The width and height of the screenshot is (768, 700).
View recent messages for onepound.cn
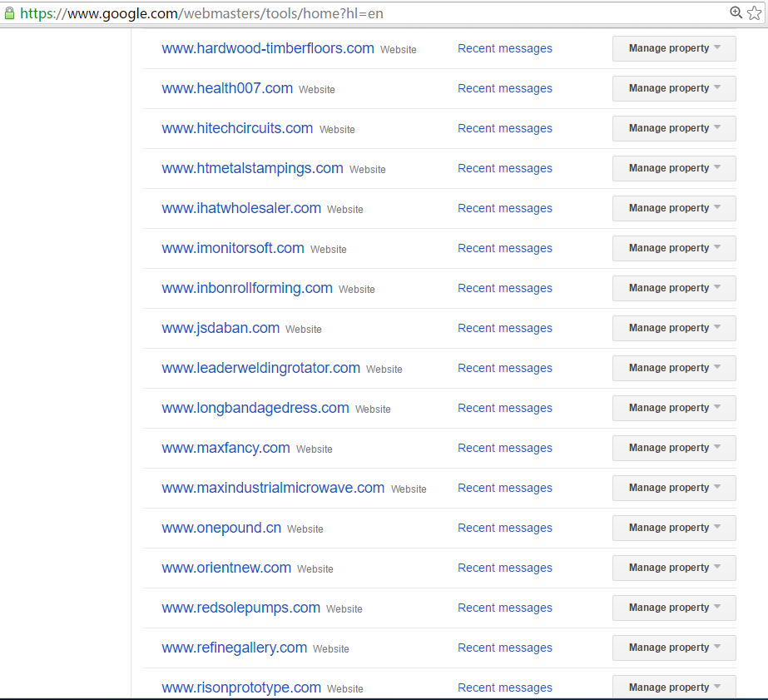click(505, 528)
